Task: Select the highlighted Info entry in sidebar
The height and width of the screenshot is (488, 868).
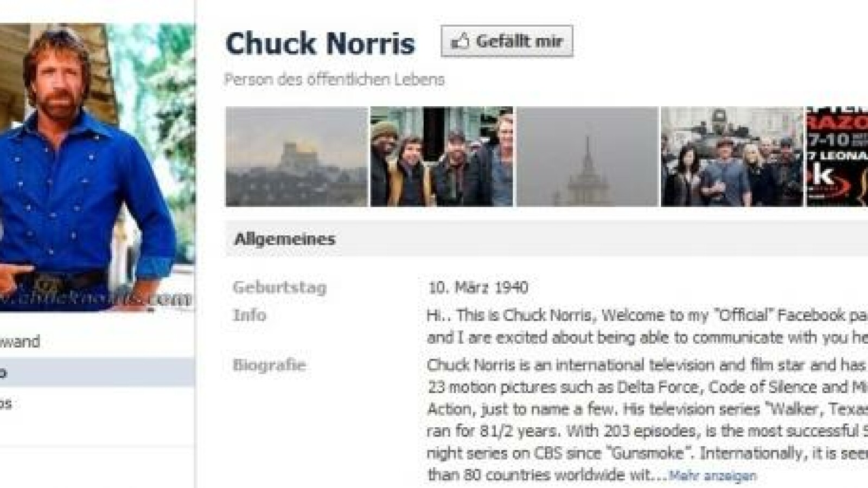Action: pyautogui.click(x=97, y=373)
